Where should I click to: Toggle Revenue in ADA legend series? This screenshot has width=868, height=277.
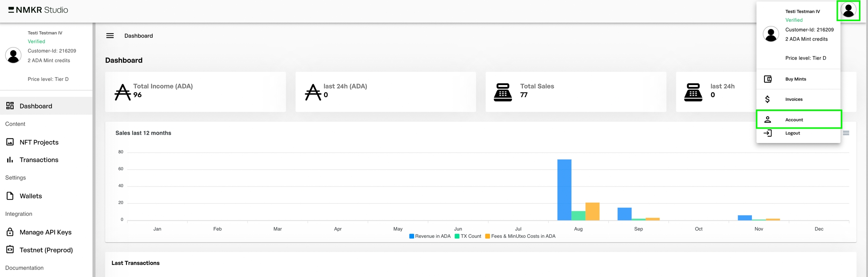tap(430, 236)
